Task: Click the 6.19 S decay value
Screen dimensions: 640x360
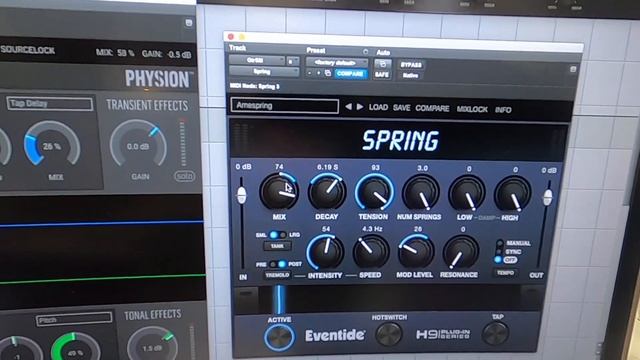Action: 327,167
